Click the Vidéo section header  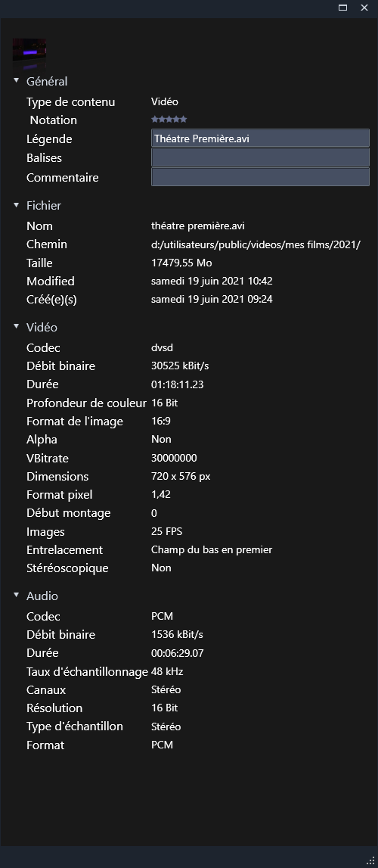42,327
